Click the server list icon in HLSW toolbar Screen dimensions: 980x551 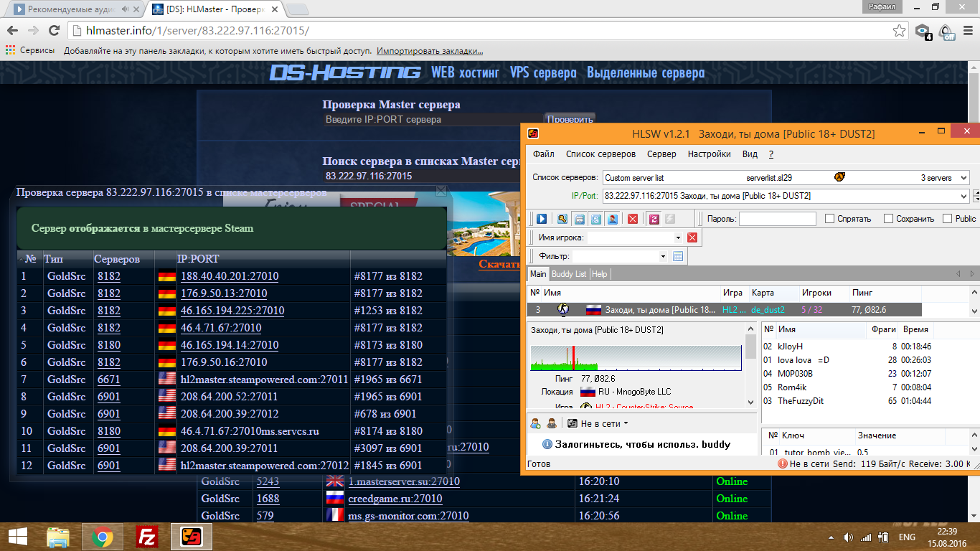tap(579, 219)
